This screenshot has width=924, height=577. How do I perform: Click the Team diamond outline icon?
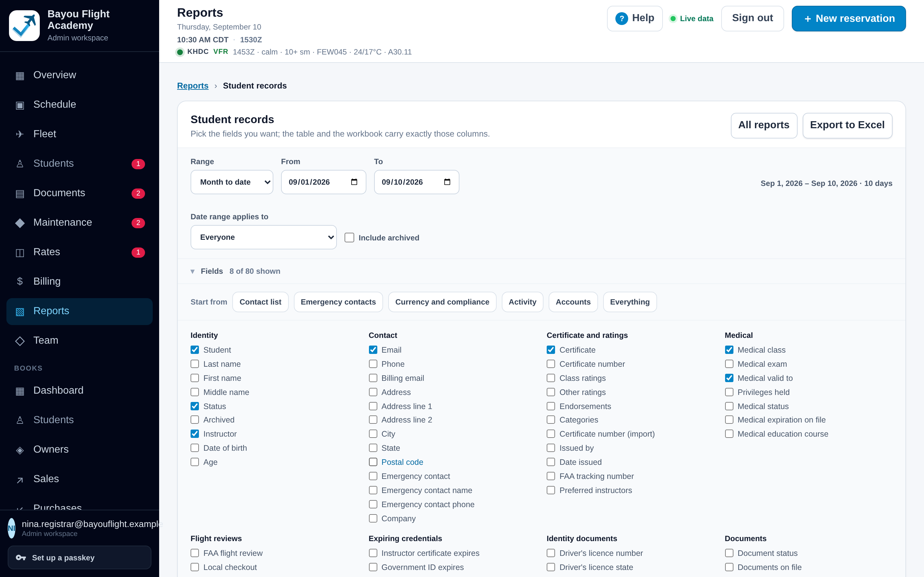click(x=20, y=341)
